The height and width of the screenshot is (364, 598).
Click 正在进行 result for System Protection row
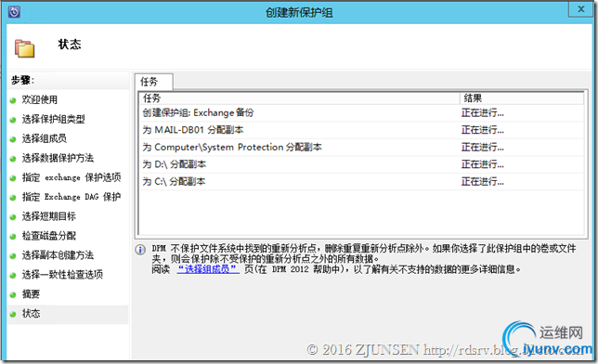click(x=483, y=148)
